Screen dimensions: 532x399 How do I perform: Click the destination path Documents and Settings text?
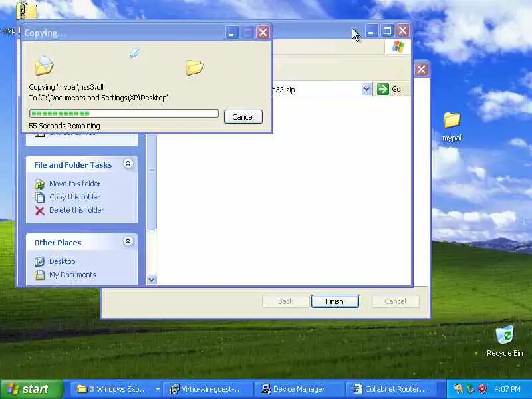click(x=98, y=98)
